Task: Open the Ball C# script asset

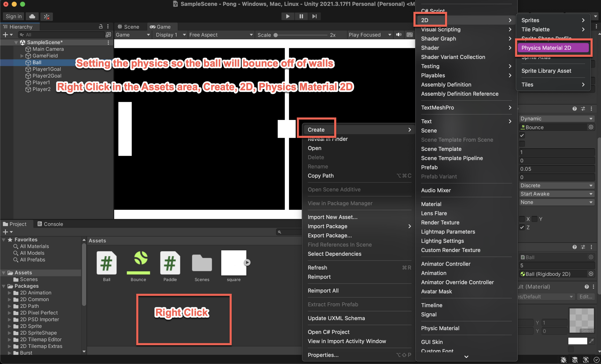Action: tap(107, 263)
